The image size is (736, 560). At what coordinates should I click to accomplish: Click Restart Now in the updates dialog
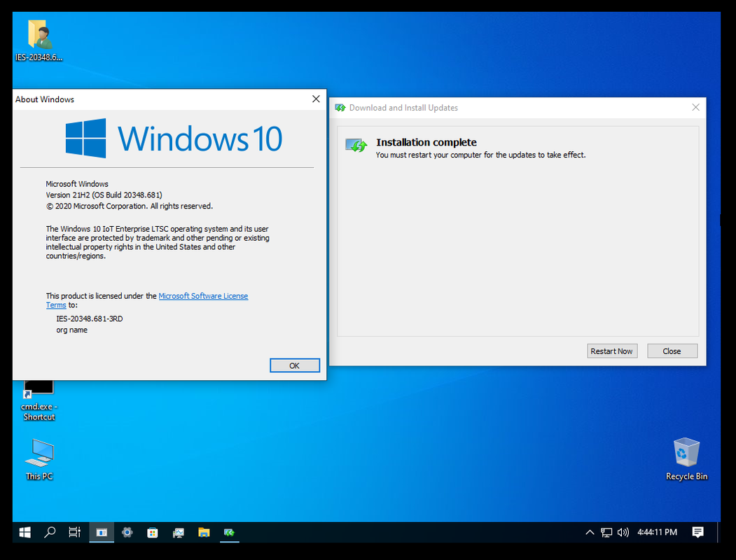[x=612, y=351]
